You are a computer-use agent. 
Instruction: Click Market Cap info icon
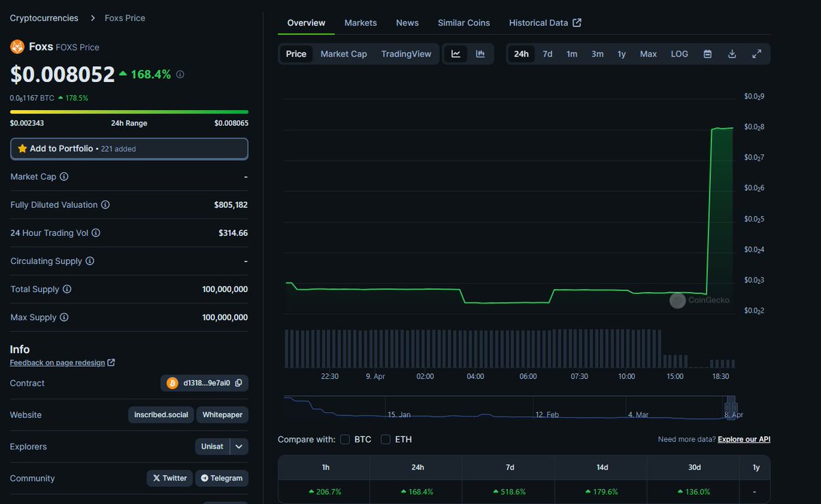click(64, 176)
